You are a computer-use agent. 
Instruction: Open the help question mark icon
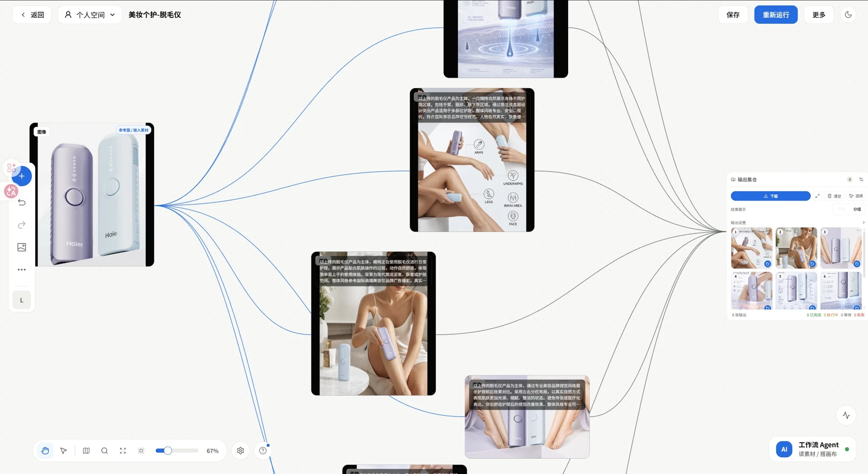point(263,451)
